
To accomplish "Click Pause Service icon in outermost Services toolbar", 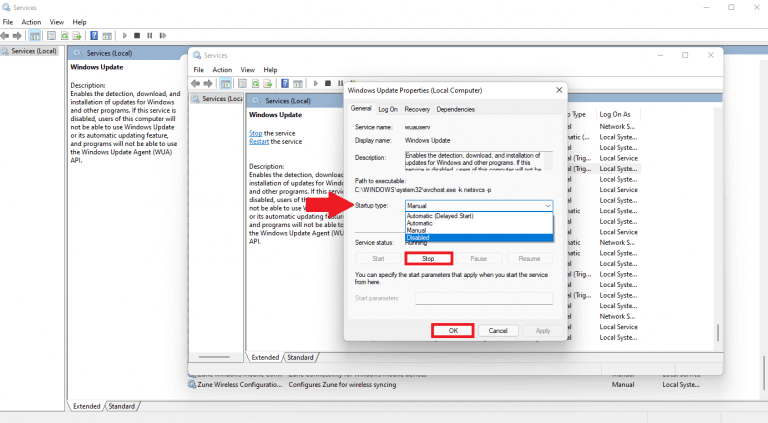I will (x=149, y=35).
